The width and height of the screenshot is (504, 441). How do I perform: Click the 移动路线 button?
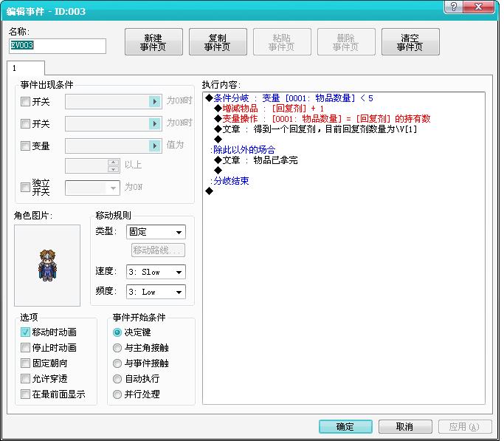click(158, 250)
